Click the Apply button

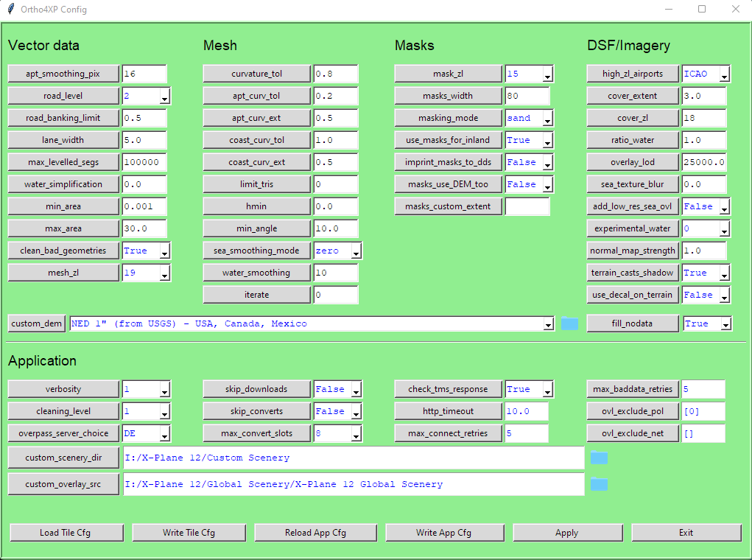(x=568, y=533)
